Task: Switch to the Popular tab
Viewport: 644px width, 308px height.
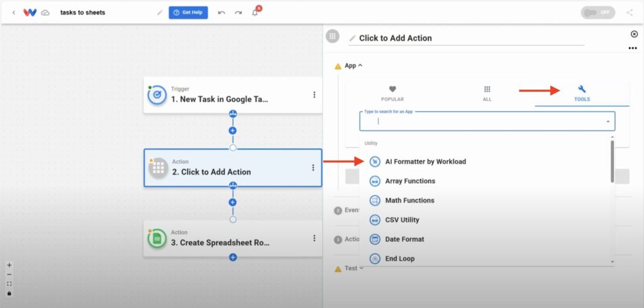Action: pyautogui.click(x=392, y=94)
